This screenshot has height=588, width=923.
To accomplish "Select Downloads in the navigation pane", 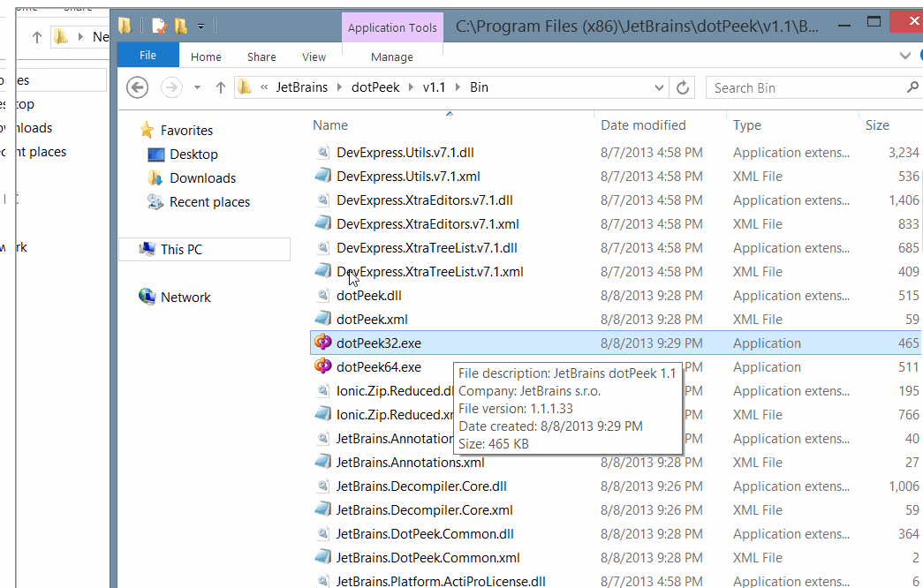I will (x=202, y=177).
